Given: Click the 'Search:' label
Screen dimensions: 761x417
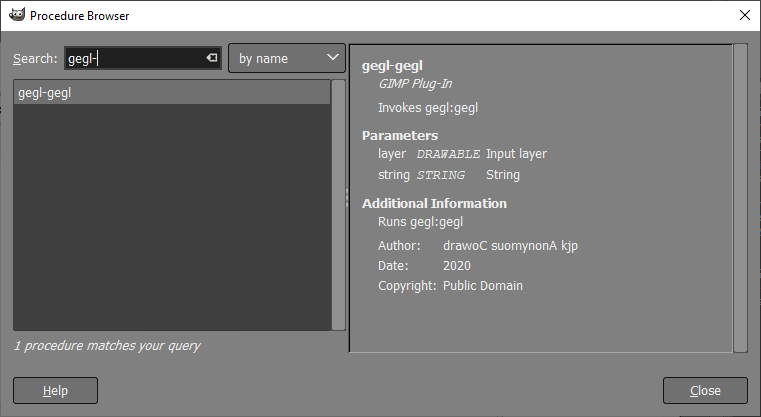Looking at the screenshot, I should coord(35,59).
